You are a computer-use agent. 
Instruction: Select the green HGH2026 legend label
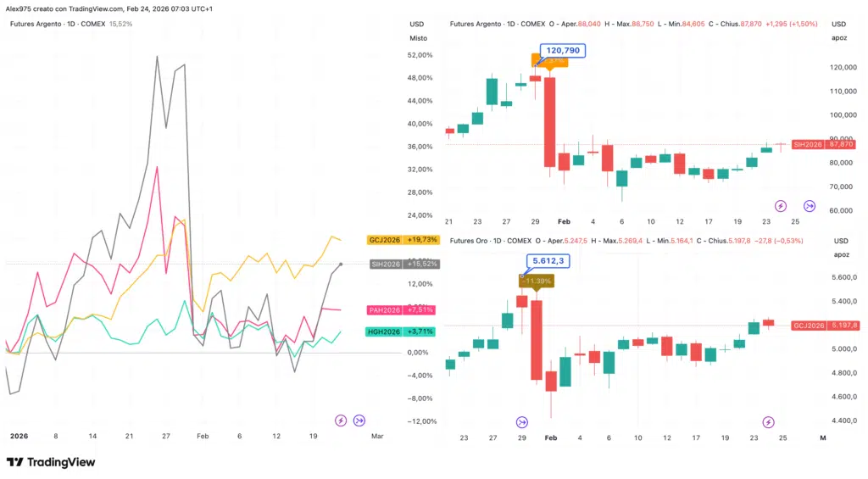[x=403, y=331]
